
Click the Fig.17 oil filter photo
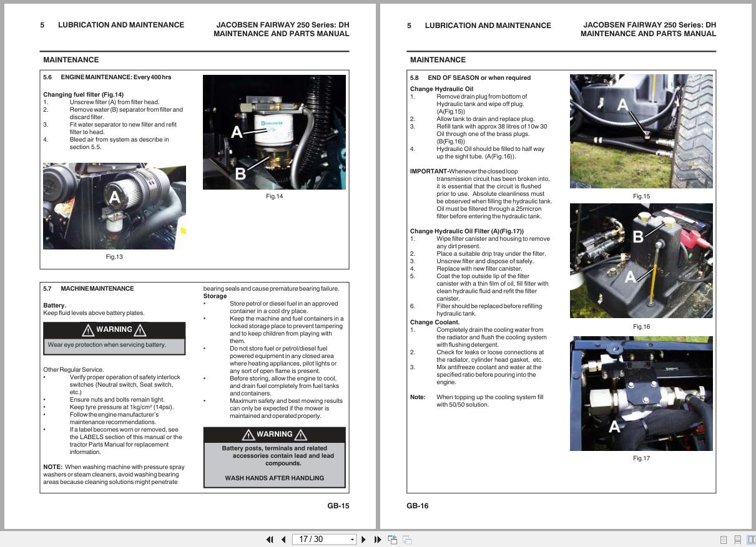click(x=641, y=394)
